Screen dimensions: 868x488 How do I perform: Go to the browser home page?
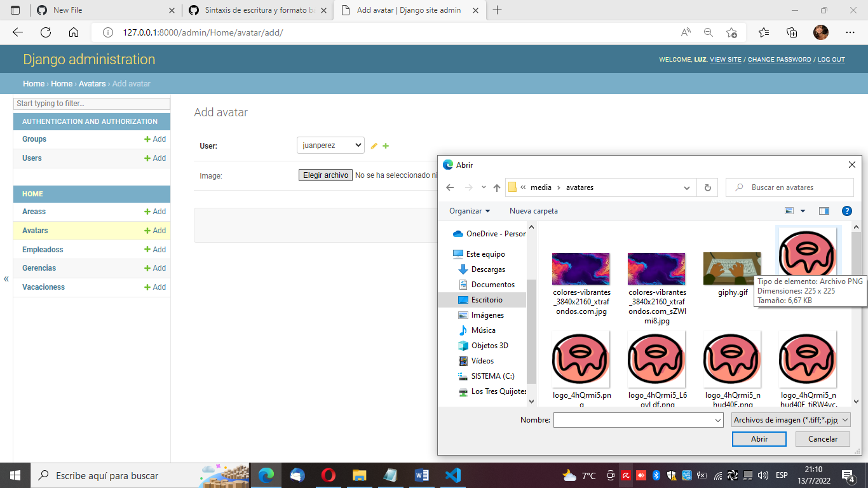tap(74, 32)
